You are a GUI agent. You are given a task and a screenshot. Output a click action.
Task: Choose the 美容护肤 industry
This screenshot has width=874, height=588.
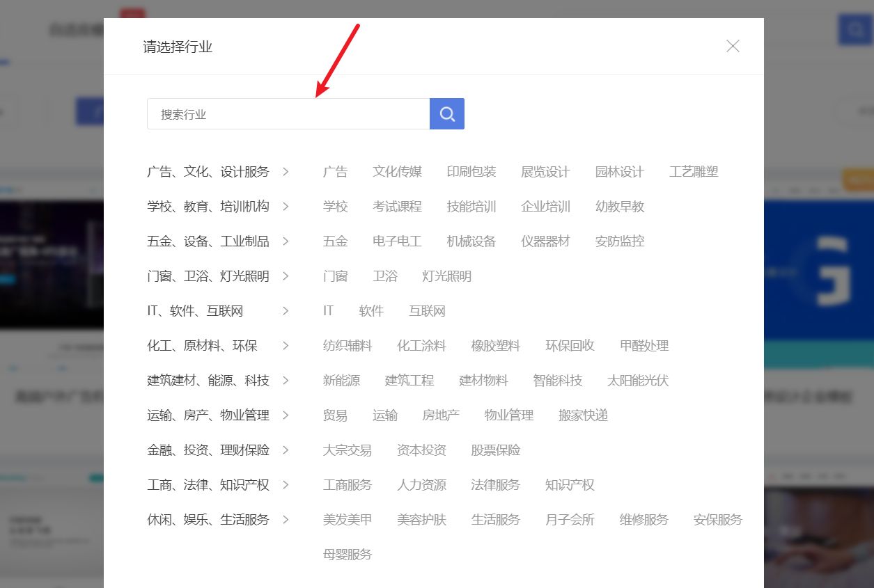[x=421, y=520]
